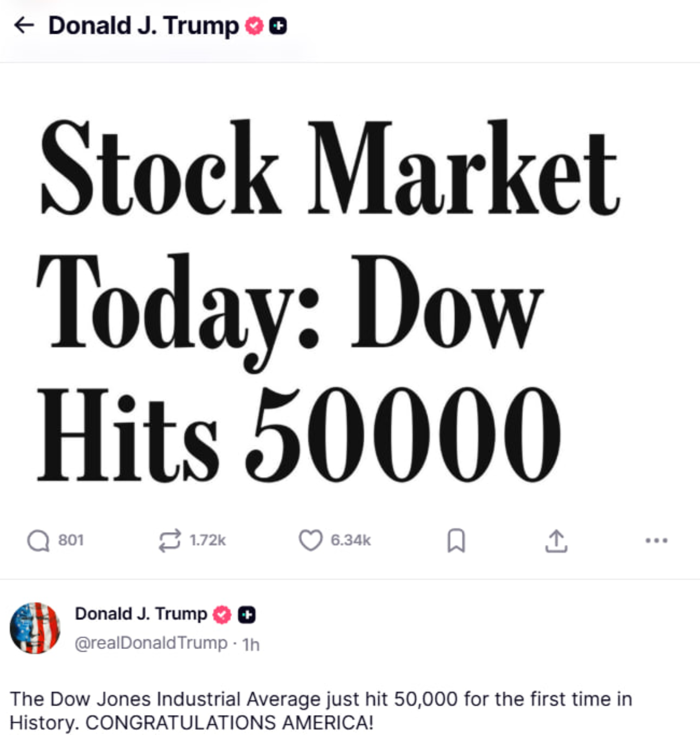Click the plus badge beside the post author

tap(246, 614)
